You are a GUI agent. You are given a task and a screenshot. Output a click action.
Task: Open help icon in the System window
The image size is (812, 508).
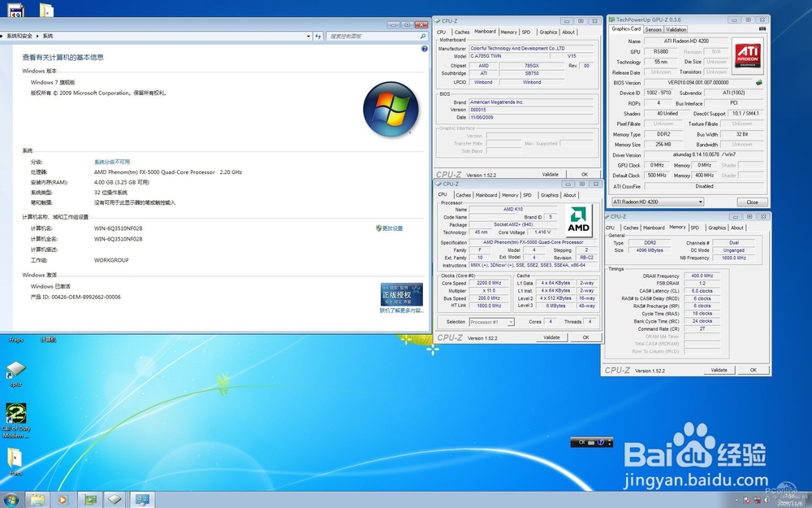(424, 49)
